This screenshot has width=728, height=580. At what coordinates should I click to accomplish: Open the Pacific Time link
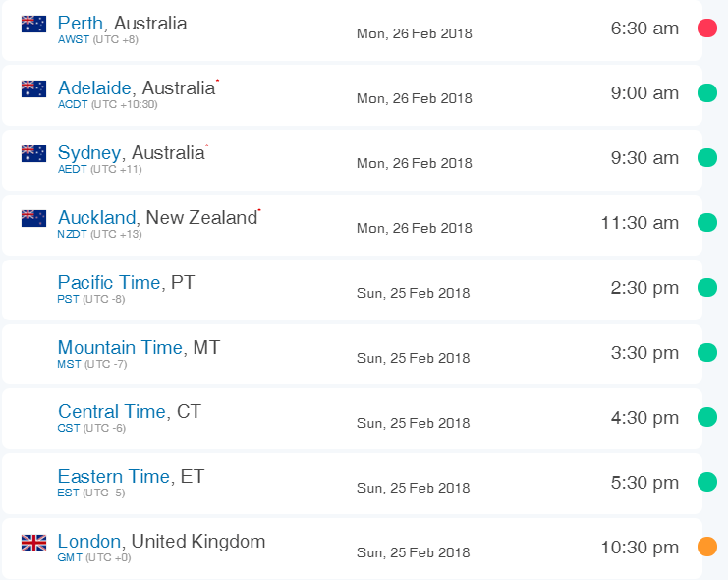tap(109, 282)
